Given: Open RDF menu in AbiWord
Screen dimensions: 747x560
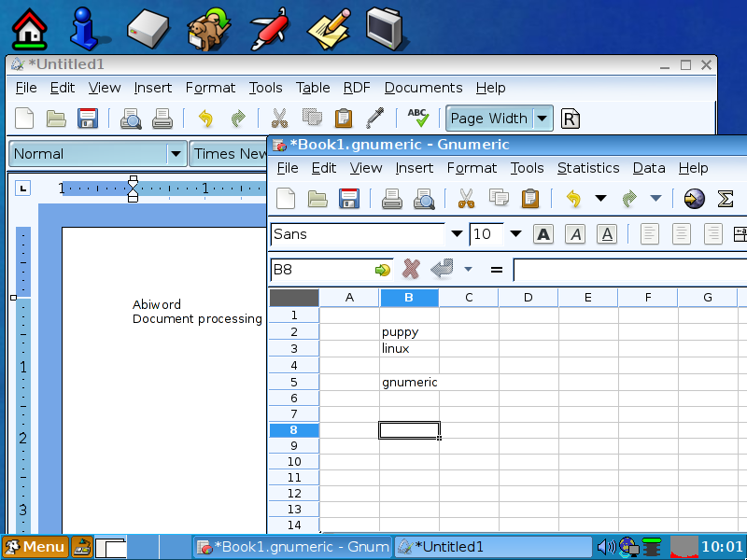Looking at the screenshot, I should (357, 88).
